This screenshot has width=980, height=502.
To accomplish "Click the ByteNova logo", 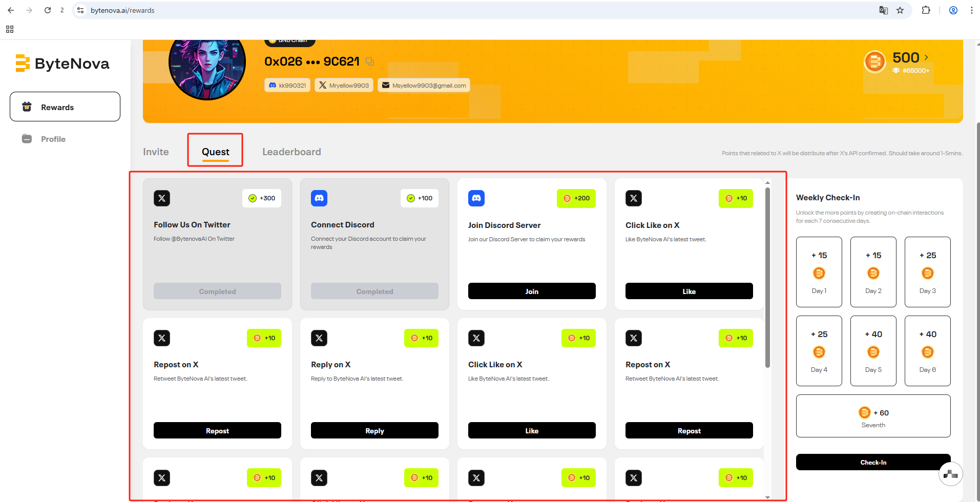I will 62,64.
